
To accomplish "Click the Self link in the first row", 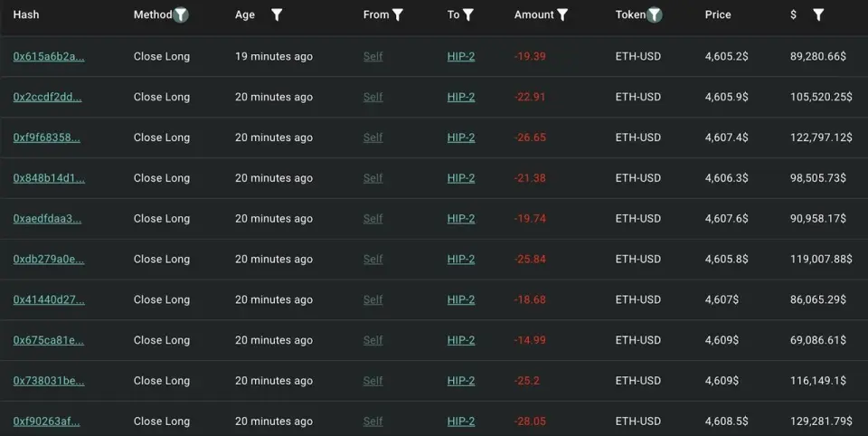I will (373, 56).
